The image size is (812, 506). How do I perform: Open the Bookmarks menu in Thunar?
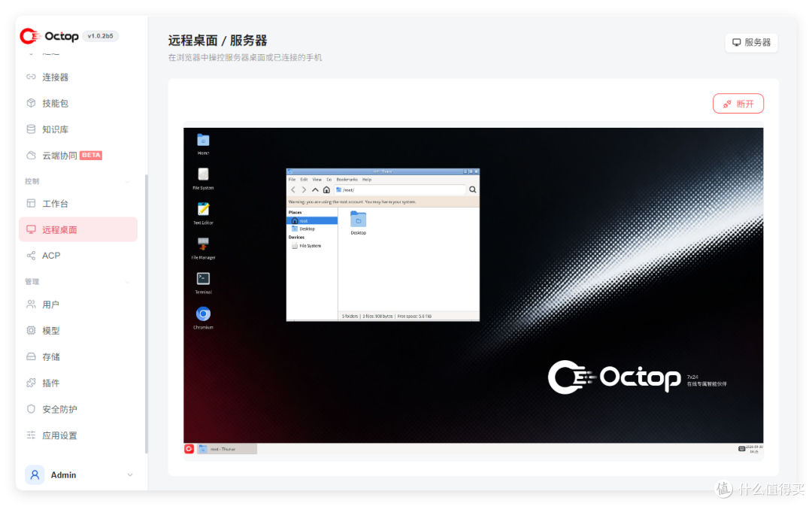coord(347,179)
